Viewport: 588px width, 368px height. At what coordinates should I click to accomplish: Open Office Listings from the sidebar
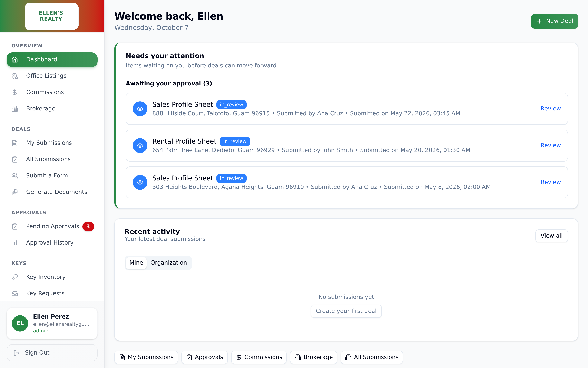pos(52,76)
